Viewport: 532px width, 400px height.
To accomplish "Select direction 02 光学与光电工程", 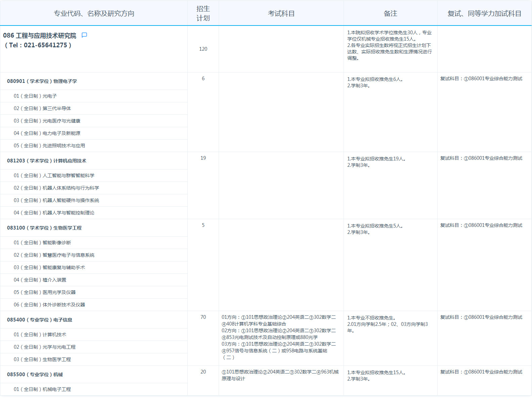I will click(45, 347).
